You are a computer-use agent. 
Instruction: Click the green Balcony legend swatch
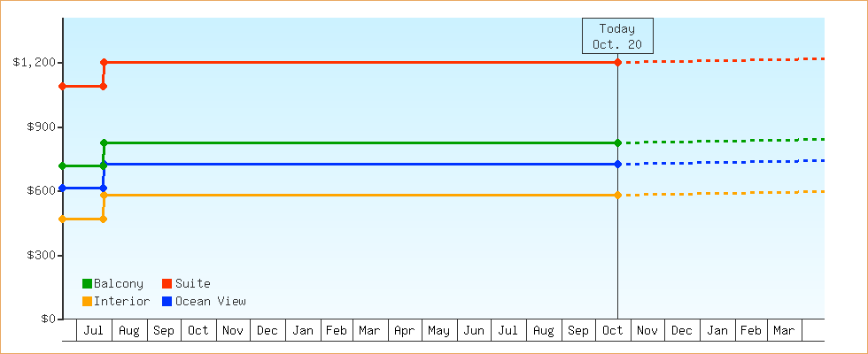pos(87,283)
